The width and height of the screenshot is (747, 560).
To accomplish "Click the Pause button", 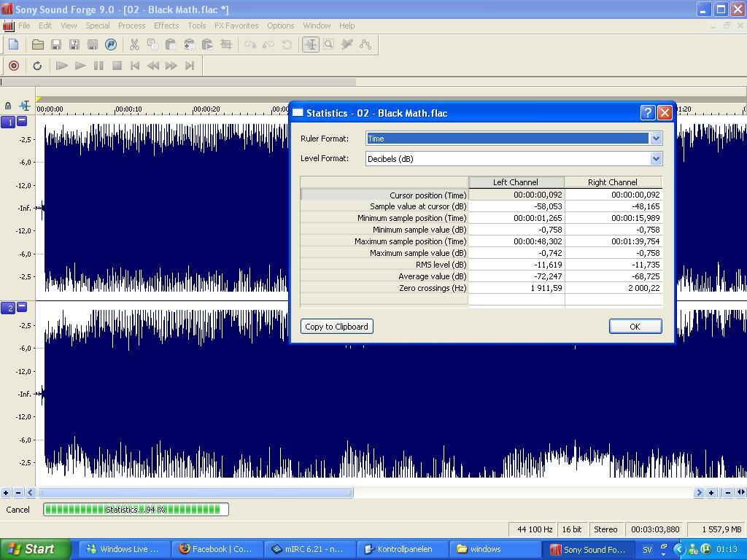I will 98,66.
